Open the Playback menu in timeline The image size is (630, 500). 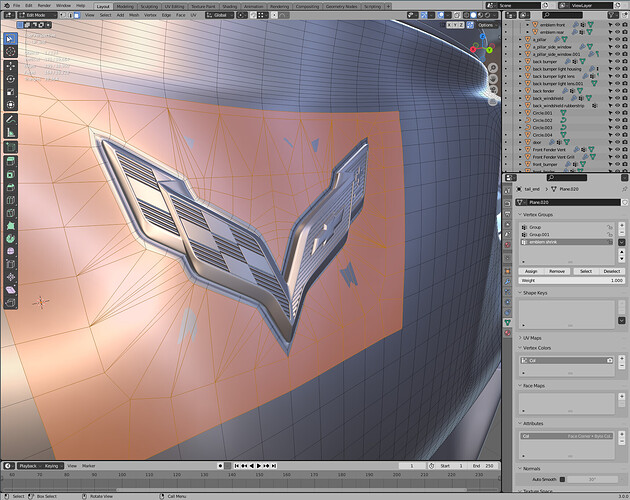coord(29,466)
